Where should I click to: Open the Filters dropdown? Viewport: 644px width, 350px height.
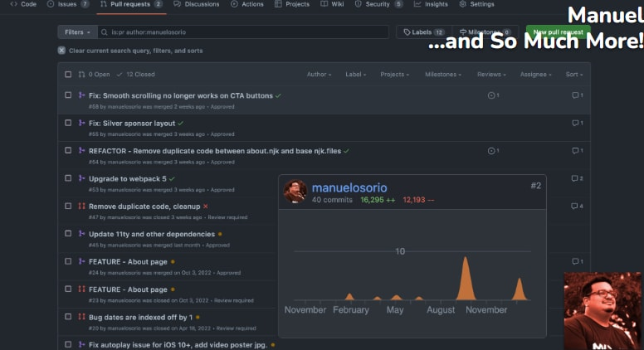pos(76,32)
